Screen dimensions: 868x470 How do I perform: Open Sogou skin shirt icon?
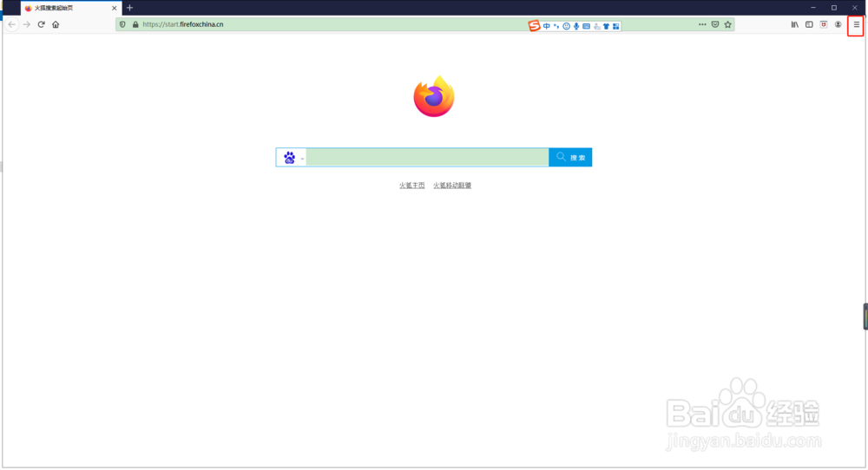tap(606, 26)
